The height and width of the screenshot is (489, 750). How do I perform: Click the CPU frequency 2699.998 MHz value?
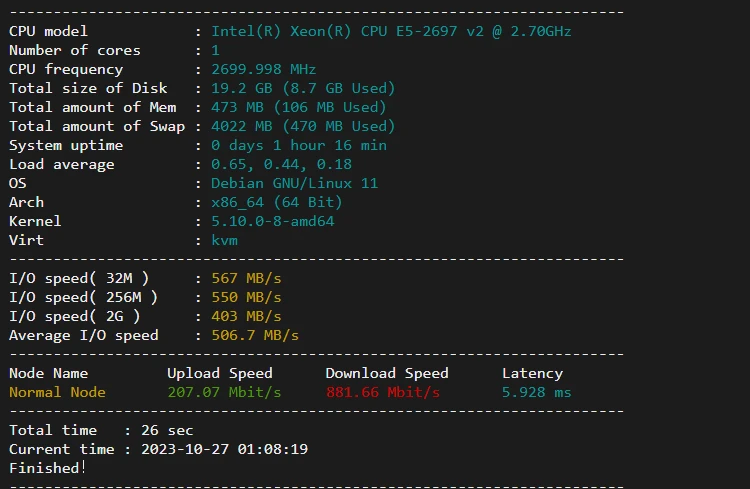pyautogui.click(x=263, y=69)
